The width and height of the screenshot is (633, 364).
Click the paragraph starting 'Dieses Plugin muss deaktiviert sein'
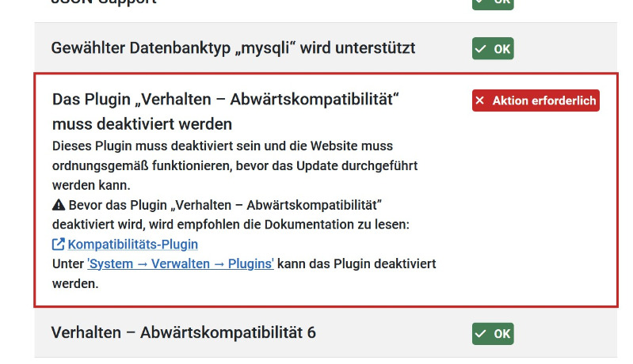pos(235,166)
